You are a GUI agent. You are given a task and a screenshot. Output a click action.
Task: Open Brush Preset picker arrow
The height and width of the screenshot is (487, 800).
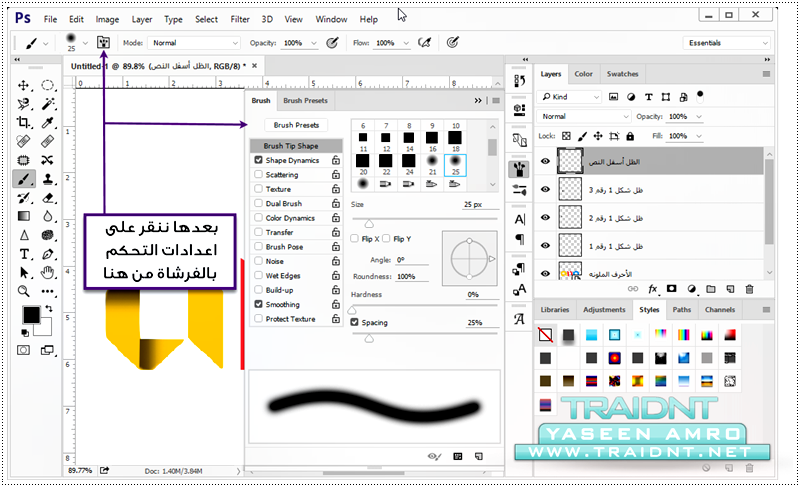pyautogui.click(x=86, y=43)
